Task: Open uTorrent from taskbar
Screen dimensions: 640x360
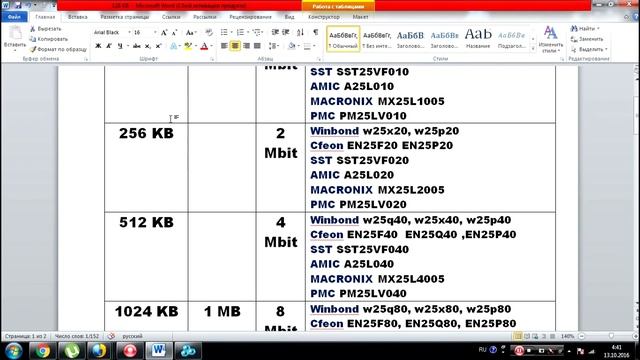Action: coord(71,351)
